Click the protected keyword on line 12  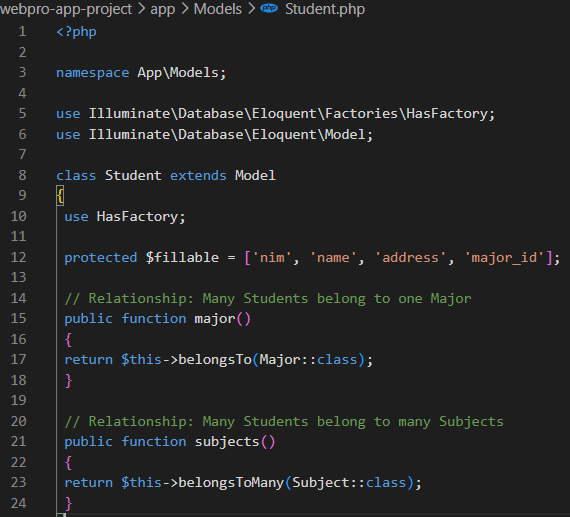click(101, 257)
